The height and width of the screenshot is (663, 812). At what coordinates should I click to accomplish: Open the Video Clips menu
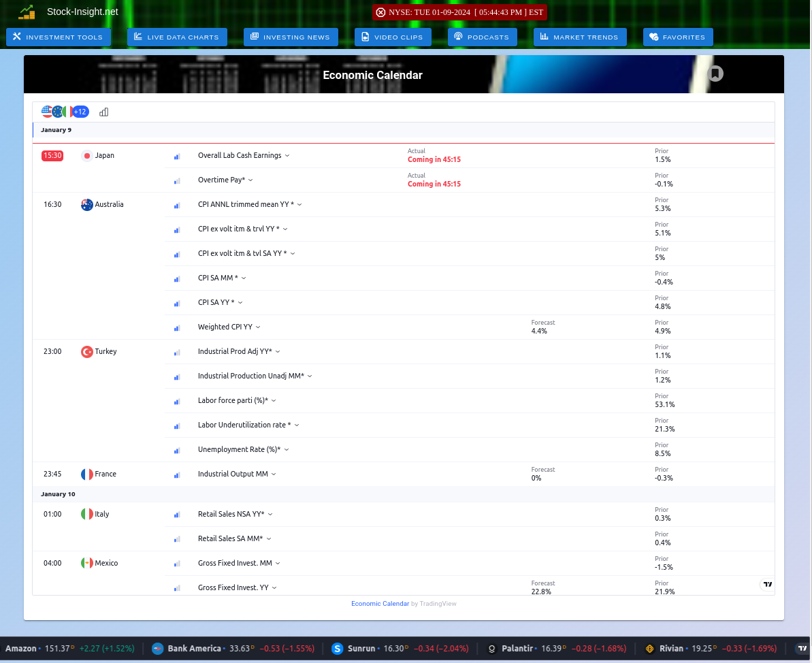393,37
